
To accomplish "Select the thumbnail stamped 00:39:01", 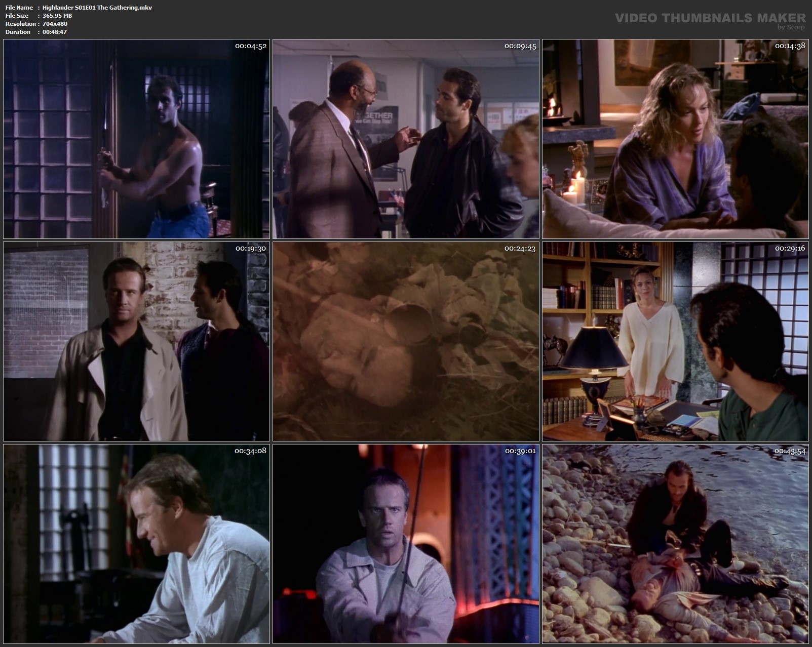I will point(406,544).
